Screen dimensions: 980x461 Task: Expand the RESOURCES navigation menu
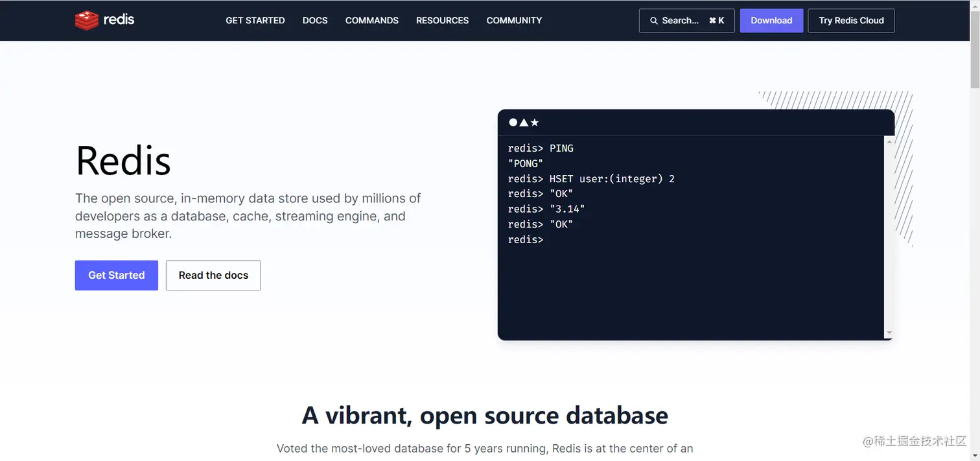(x=442, y=21)
